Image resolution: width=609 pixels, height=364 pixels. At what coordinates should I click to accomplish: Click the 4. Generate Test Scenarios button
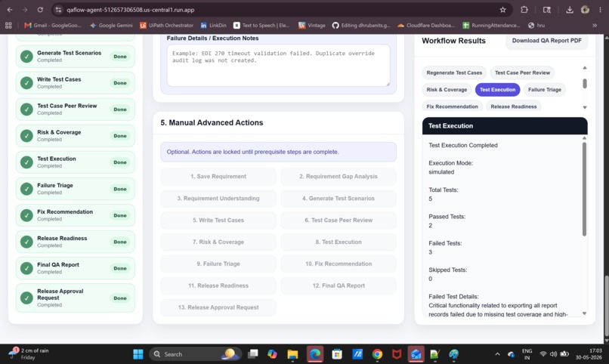[339, 199]
